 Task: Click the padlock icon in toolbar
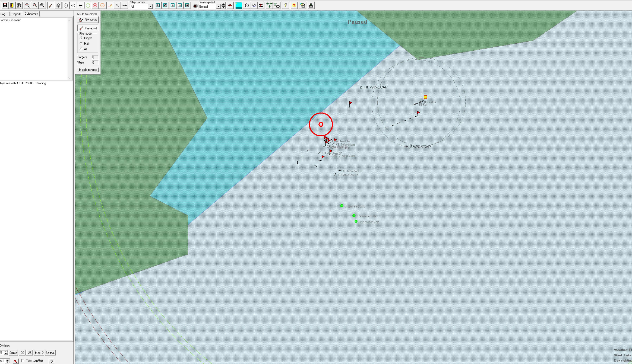(58, 5)
